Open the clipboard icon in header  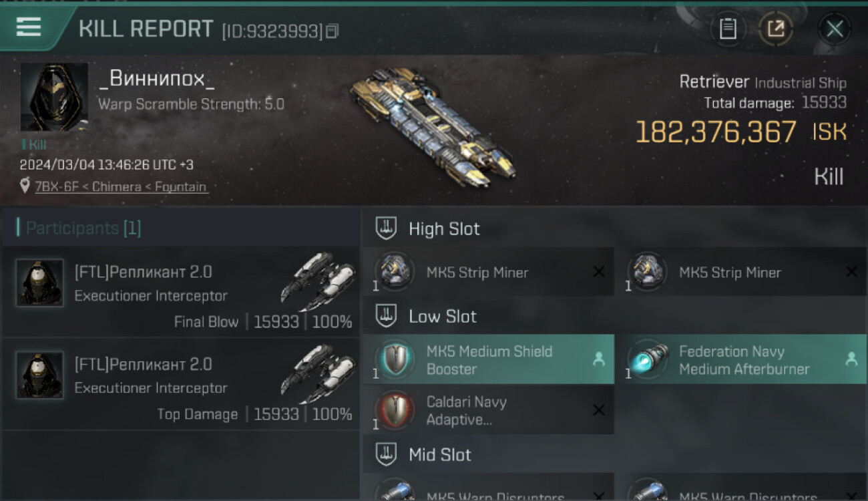pos(728,29)
